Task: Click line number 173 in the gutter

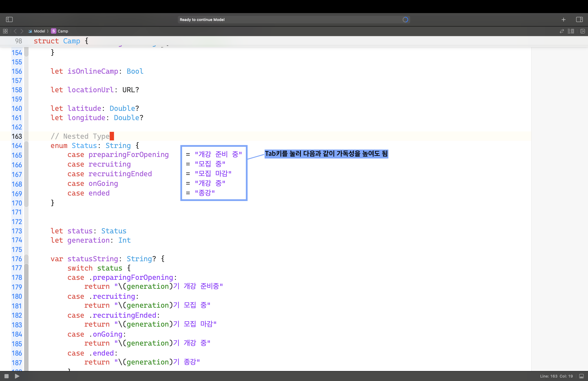Action: pyautogui.click(x=17, y=231)
